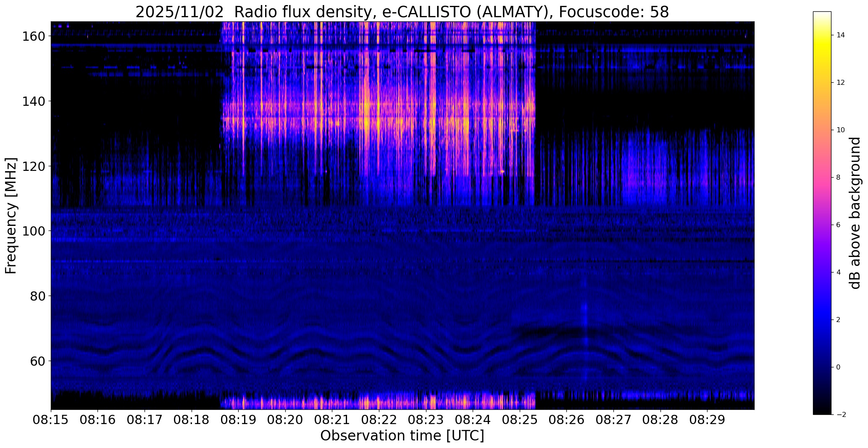
Task: Select the 08:24 time tick label
Action: coord(473,419)
